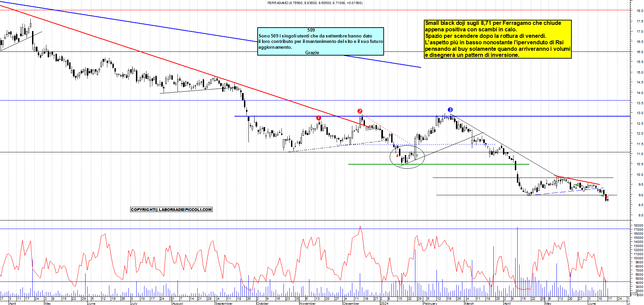Screen dimensions: 644x305
Task: Click 'e disegnerà un pattern di inversione' line
Action: click(472, 55)
